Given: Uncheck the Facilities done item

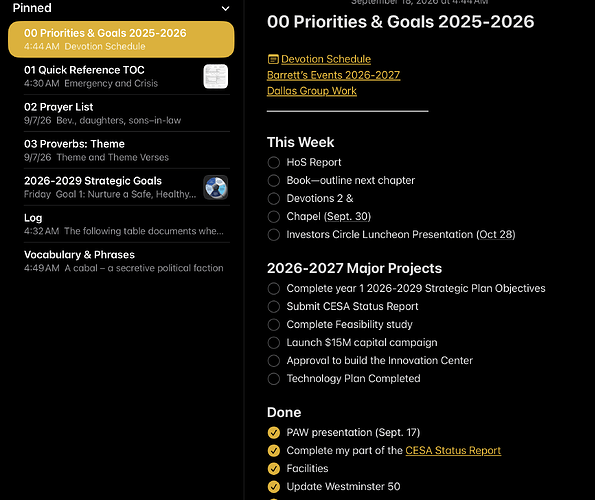Looking at the screenshot, I should (x=274, y=469).
